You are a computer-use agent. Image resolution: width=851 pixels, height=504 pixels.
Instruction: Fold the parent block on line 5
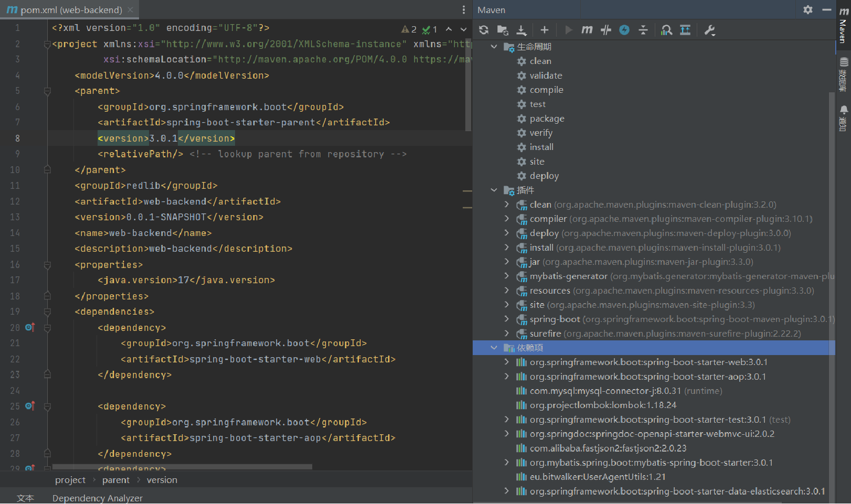click(47, 91)
